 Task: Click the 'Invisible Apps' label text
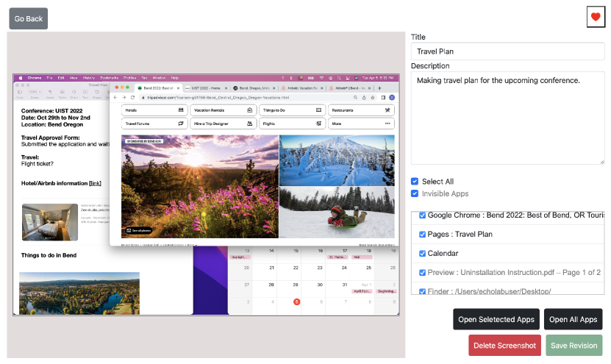point(445,193)
